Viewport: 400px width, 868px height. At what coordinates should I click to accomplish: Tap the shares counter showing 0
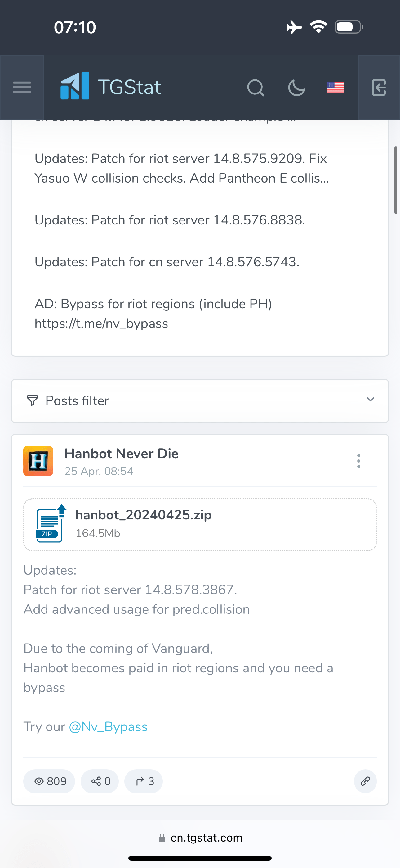pyautogui.click(x=100, y=781)
